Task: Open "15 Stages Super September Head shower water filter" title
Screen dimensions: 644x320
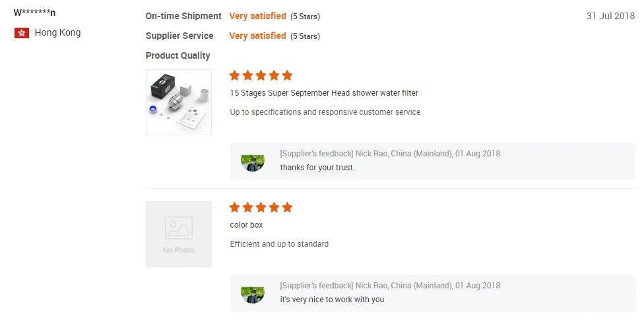Action: 324,93
